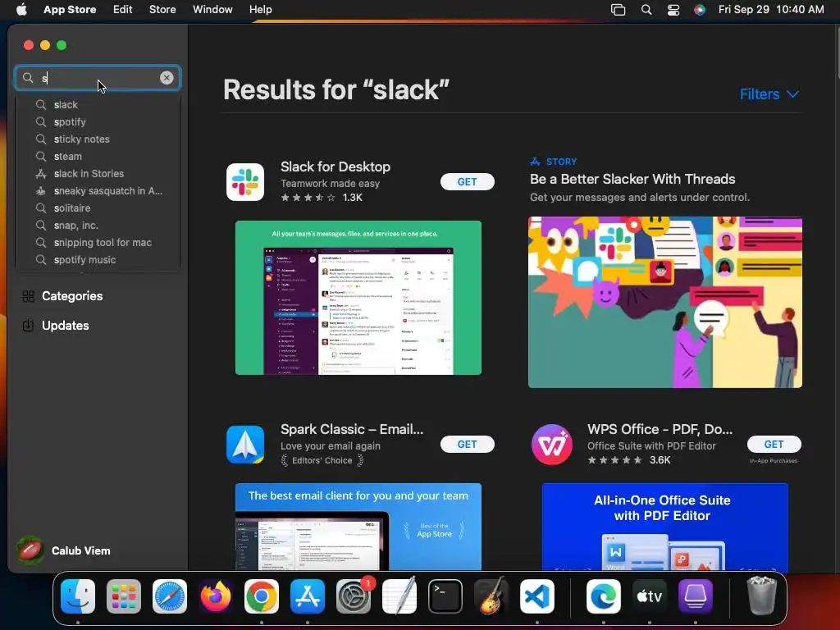Image resolution: width=840 pixels, height=630 pixels.
Task: Open the Slack screenshot preview thumbnail
Action: click(x=358, y=298)
